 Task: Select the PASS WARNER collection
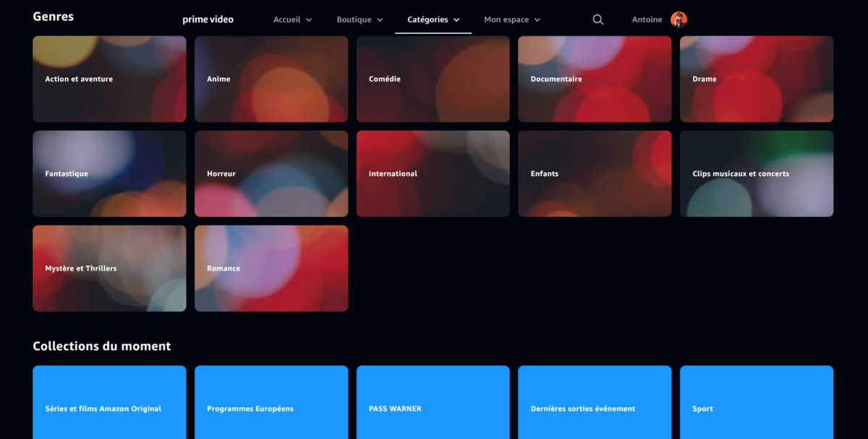point(433,402)
